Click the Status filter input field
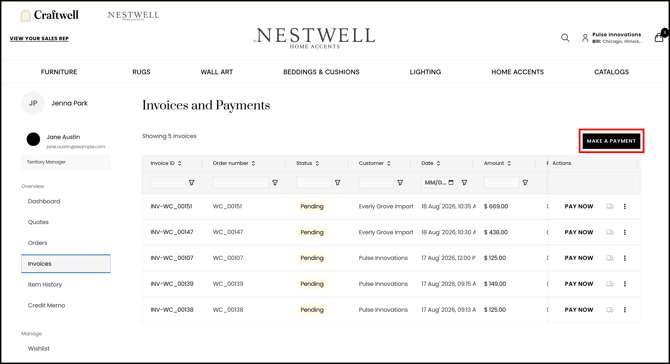This screenshot has width=670, height=364. [314, 183]
